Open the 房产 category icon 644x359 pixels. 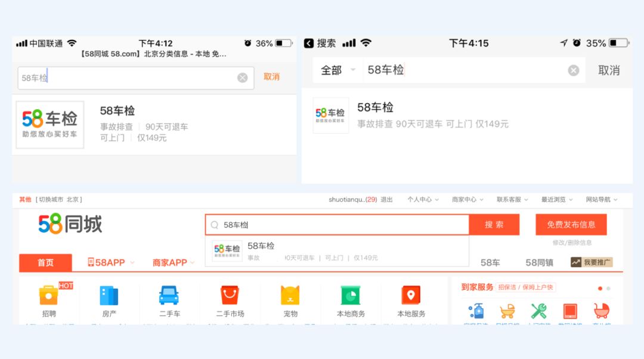pos(109,295)
